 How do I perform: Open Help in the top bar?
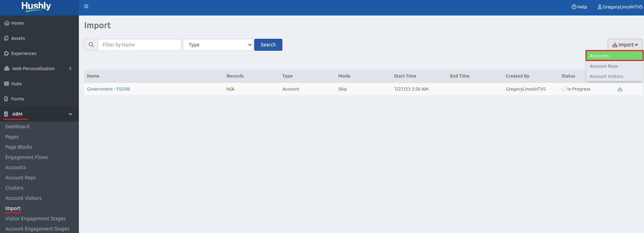[x=579, y=7]
